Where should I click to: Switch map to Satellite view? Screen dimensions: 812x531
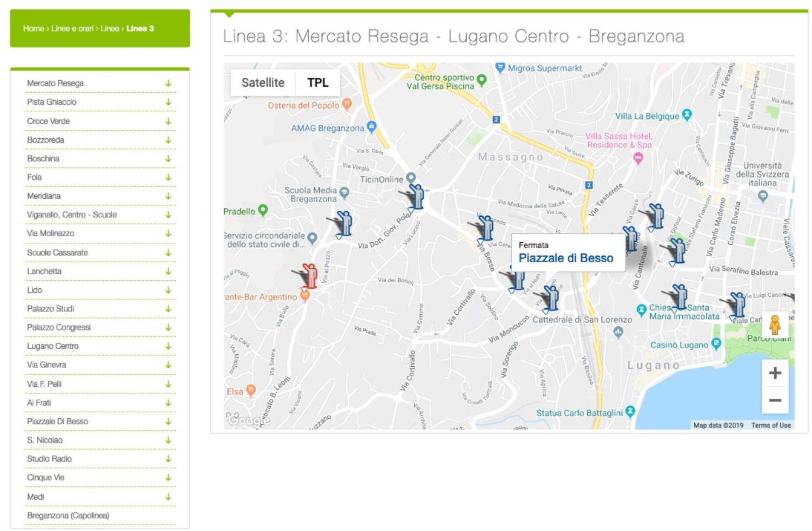pos(263,83)
